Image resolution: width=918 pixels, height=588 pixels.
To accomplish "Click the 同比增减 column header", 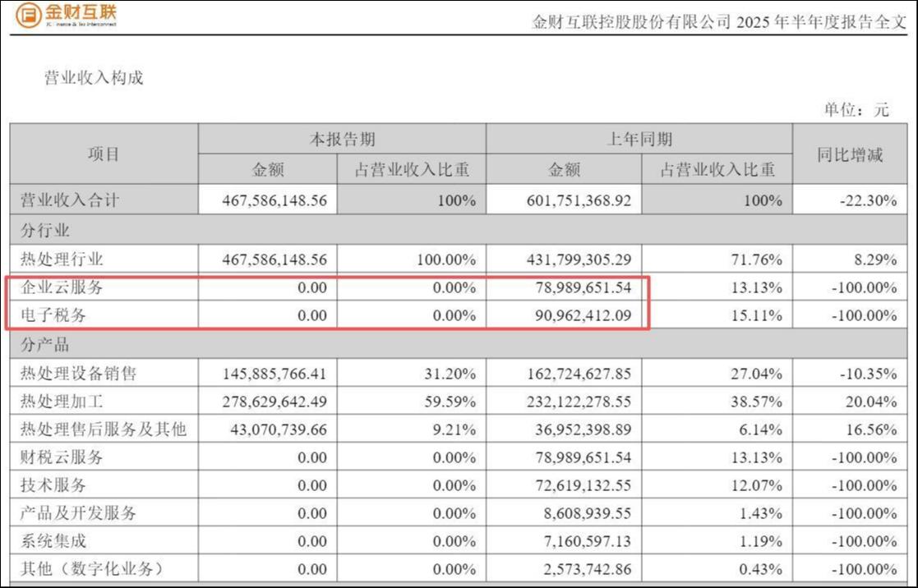I will [x=850, y=154].
